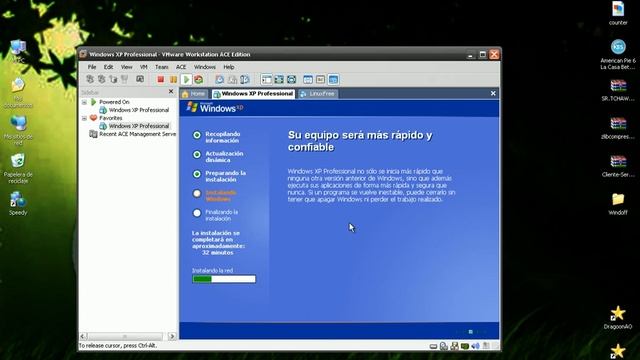This screenshot has width=640, height=360.
Task: Collapse the Powered On tree group
Action: click(84, 102)
